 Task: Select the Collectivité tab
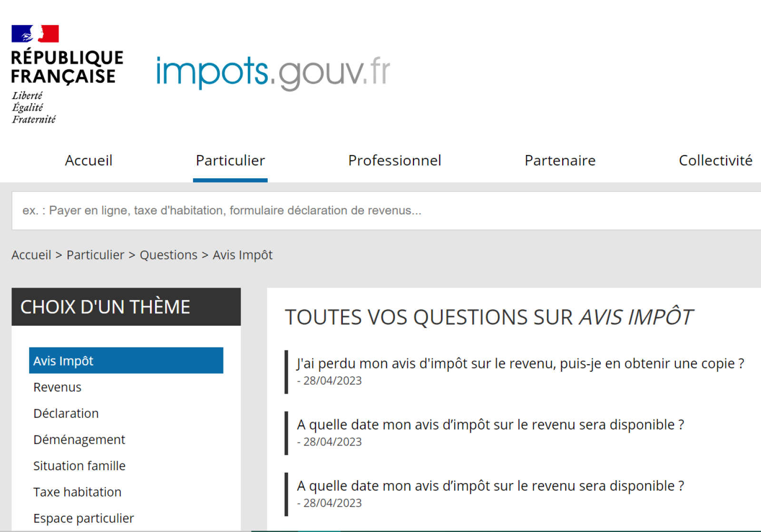(715, 161)
